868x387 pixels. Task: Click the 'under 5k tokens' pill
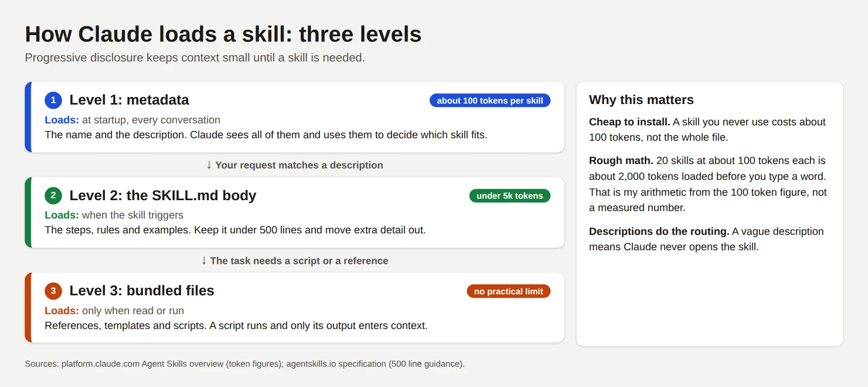point(510,196)
